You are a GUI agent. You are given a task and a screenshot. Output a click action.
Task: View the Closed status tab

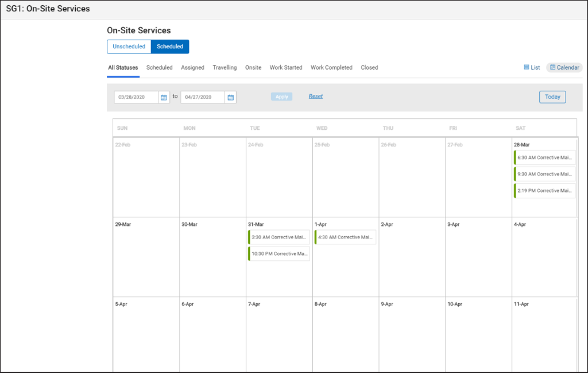(369, 68)
